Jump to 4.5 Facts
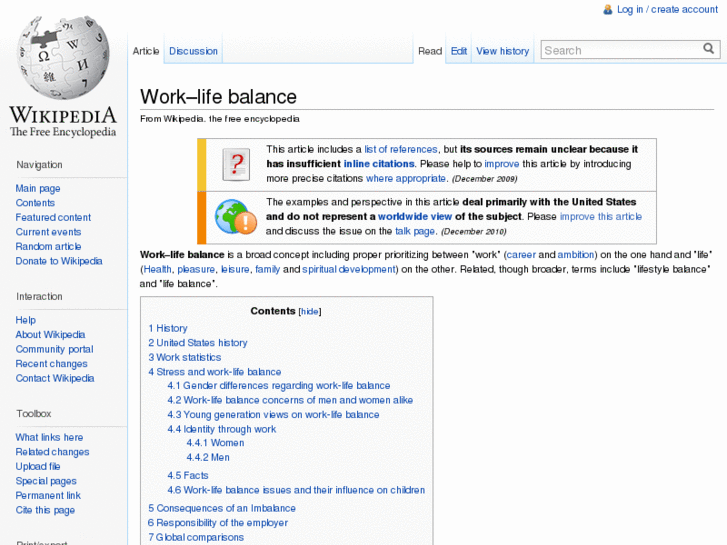This screenshot has height=545, width=727. (188, 475)
